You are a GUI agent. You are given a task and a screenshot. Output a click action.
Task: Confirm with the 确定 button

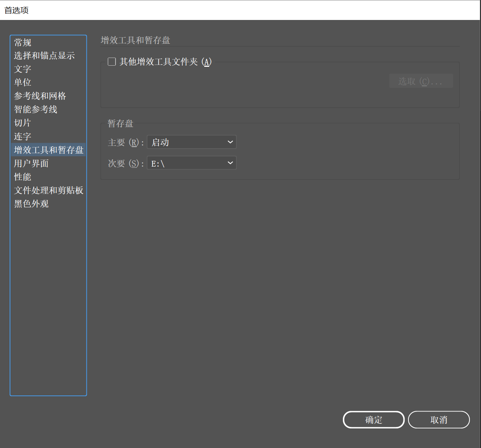coord(374,420)
